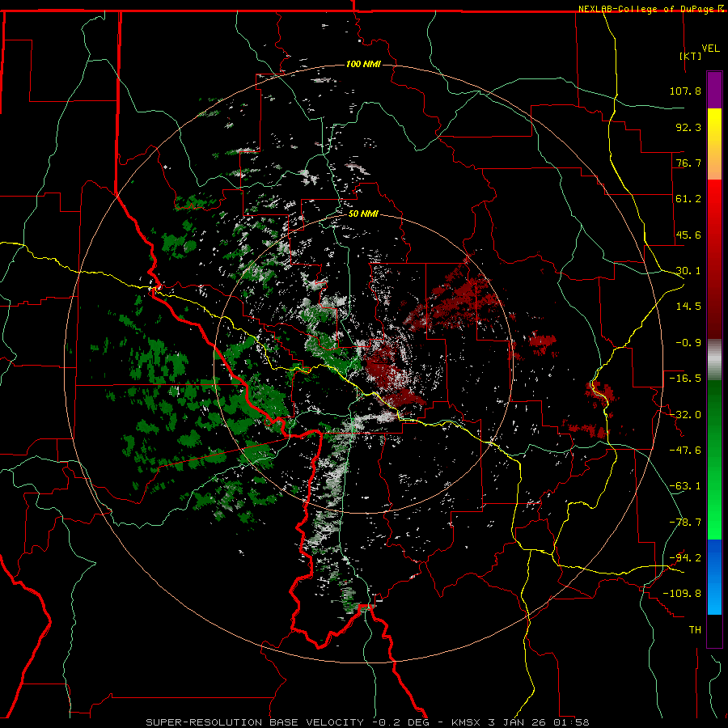Select the -32.0 legend value

[685, 415]
